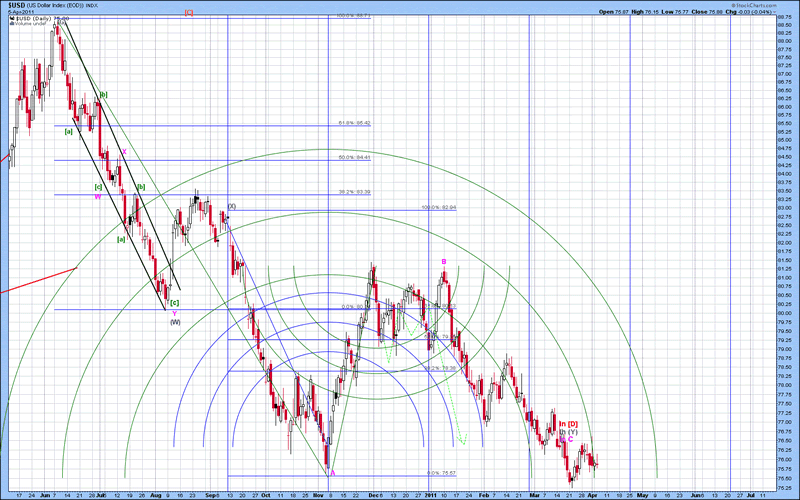The image size is (800, 500).
Task: Click the 'May' label on date axis
Action: (x=641, y=494)
